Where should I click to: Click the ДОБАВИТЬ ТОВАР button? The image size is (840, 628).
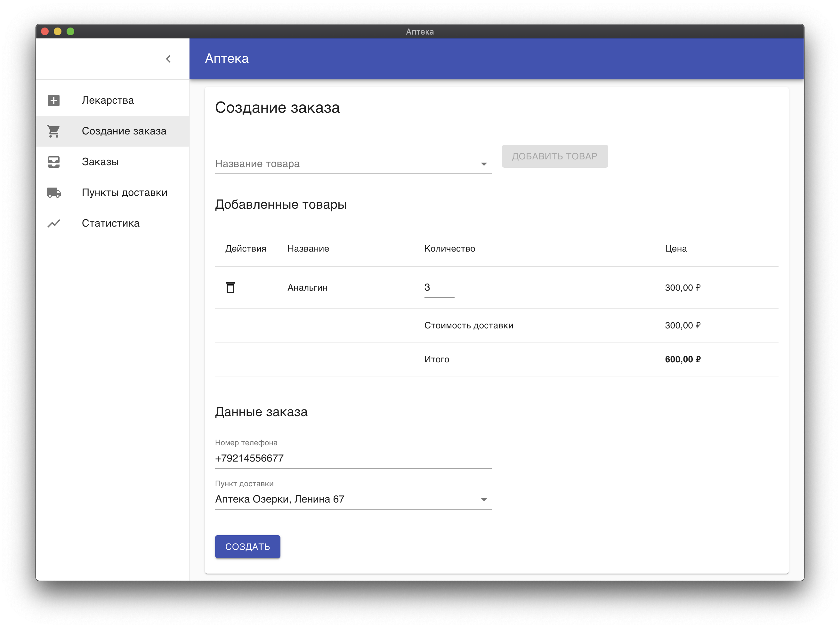click(x=554, y=156)
